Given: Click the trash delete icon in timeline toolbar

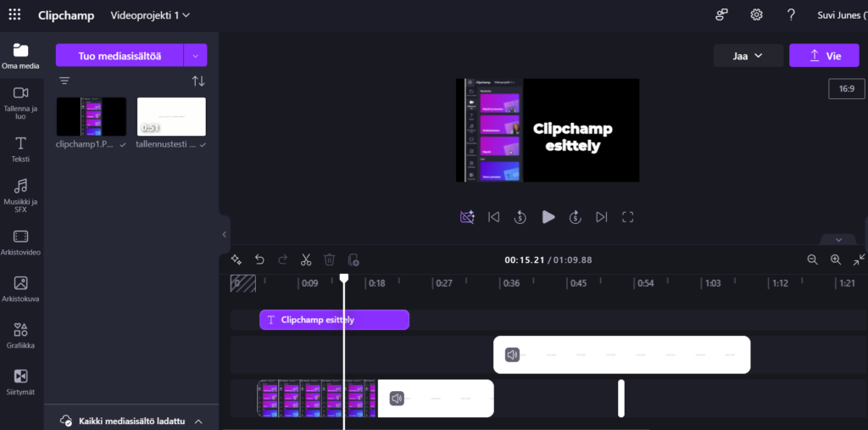Looking at the screenshot, I should click(330, 260).
